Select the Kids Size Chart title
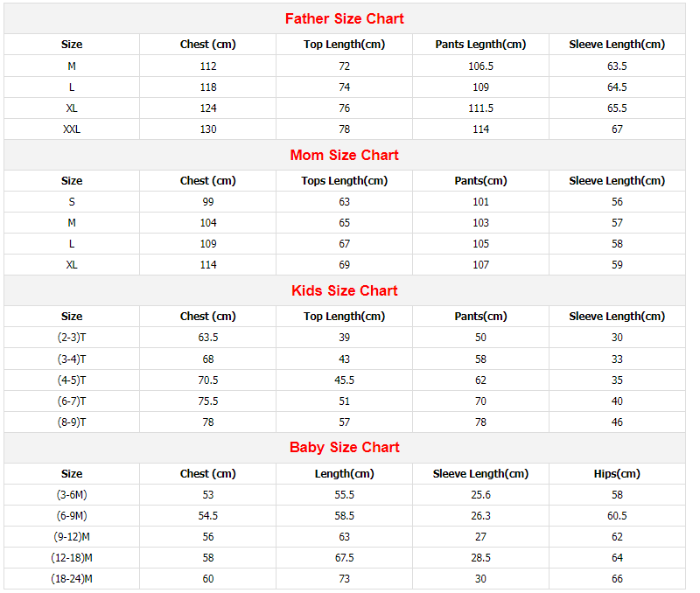Viewport: 700px width, 593px height. [344, 290]
